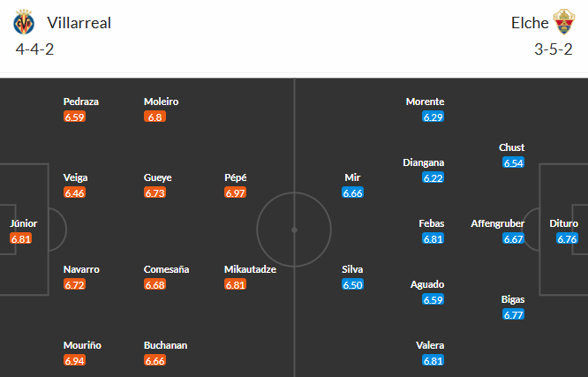Click Pépé's 6.97 rating badge
The image size is (588, 377).
(236, 192)
